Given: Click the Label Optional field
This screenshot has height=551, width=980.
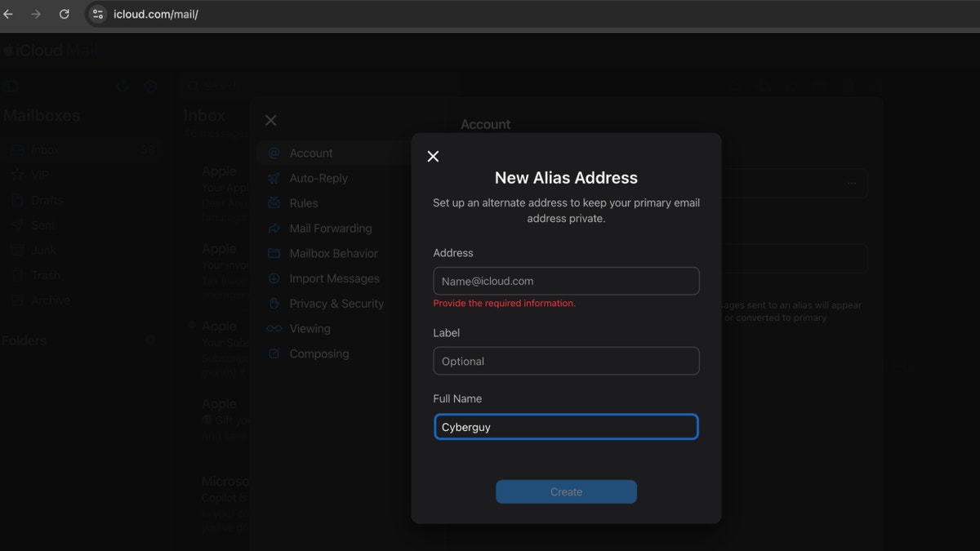Looking at the screenshot, I should (566, 361).
